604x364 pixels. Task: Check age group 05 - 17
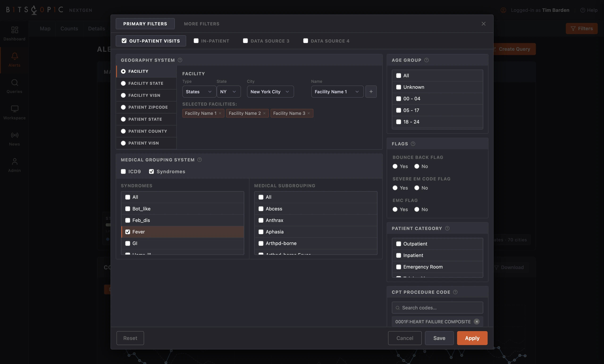[x=398, y=110]
